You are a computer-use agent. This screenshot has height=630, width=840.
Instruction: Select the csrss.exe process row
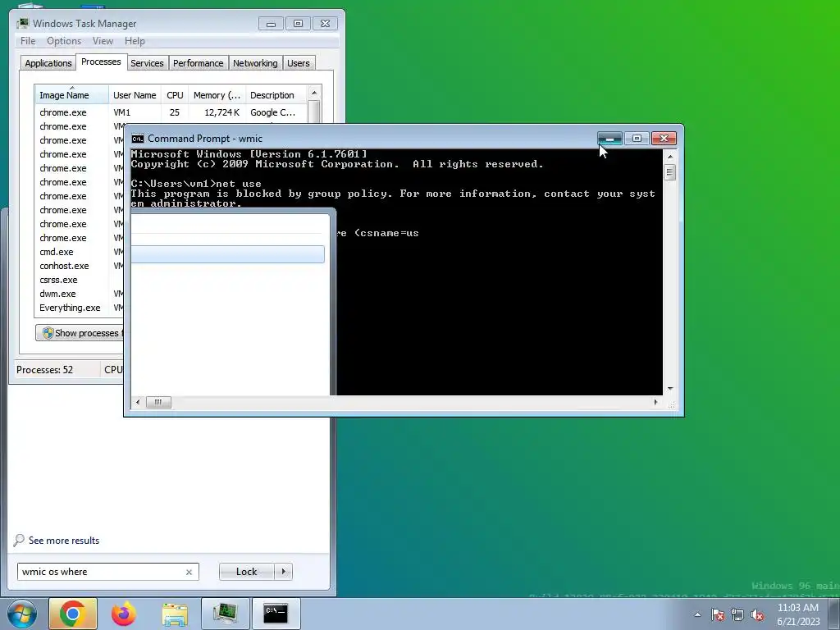point(80,280)
